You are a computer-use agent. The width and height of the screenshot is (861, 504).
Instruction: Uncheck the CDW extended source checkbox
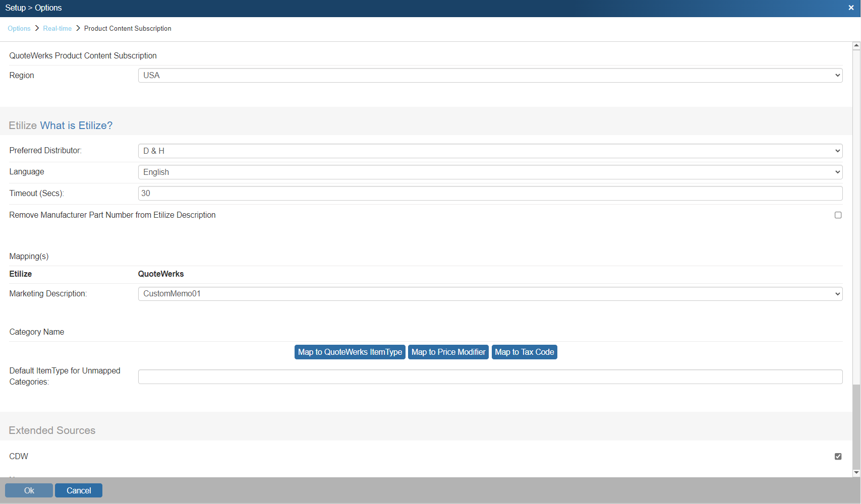838,457
